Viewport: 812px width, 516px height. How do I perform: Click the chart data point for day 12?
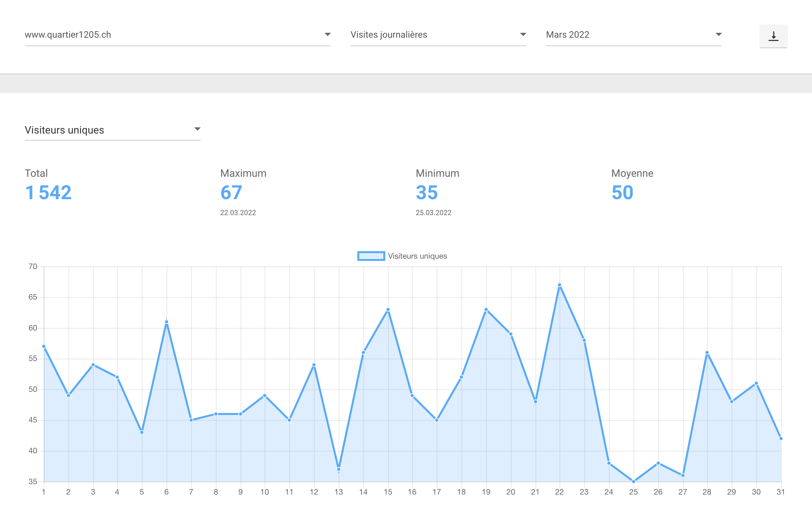[314, 365]
